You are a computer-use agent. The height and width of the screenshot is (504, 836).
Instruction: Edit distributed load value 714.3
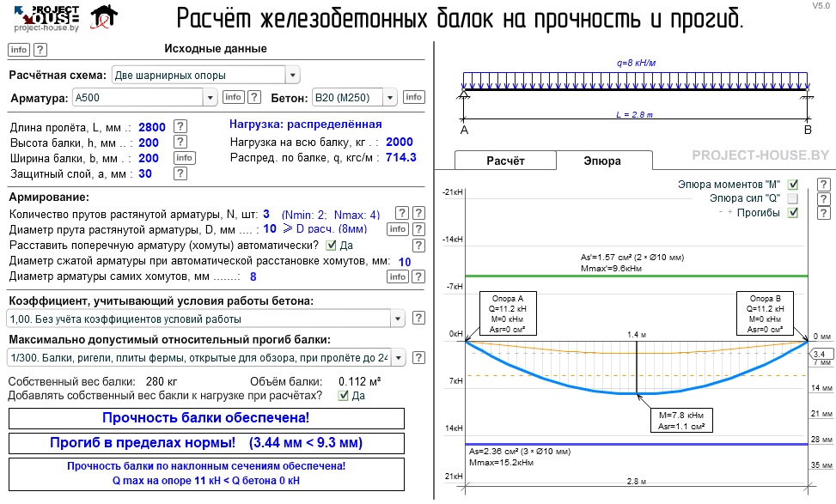(x=401, y=157)
